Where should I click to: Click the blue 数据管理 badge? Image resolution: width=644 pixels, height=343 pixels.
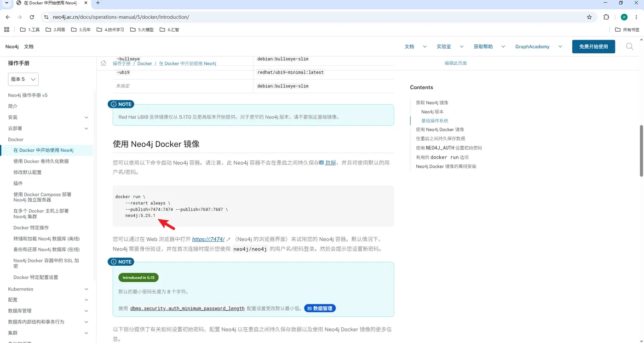tap(320, 308)
